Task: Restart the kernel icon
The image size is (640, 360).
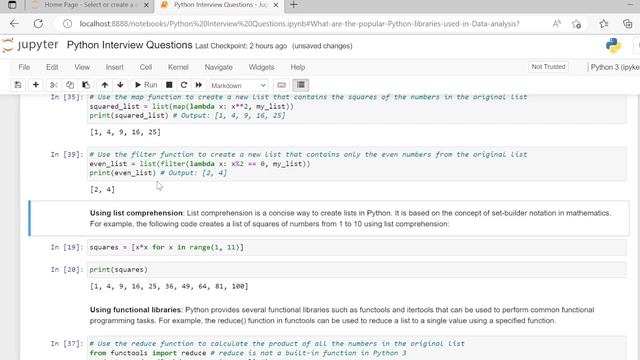Action: (x=184, y=85)
